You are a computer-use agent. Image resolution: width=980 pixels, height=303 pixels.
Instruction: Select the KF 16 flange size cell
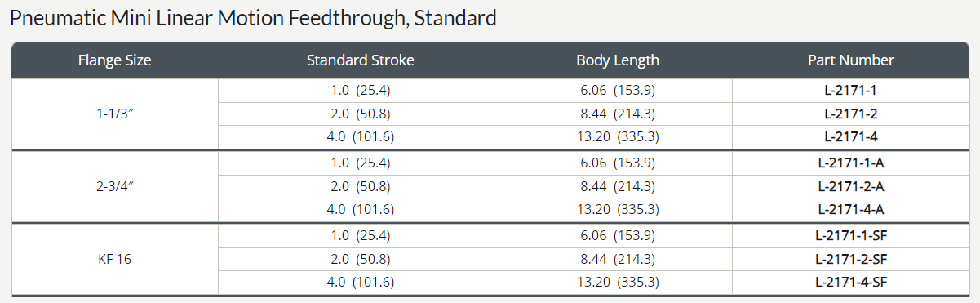[x=115, y=259]
